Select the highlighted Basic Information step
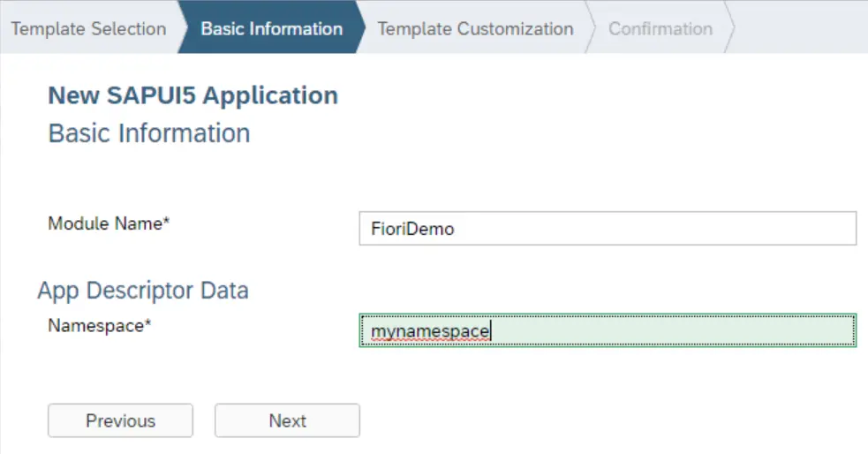Viewport: 868px width, 454px height. [x=271, y=28]
